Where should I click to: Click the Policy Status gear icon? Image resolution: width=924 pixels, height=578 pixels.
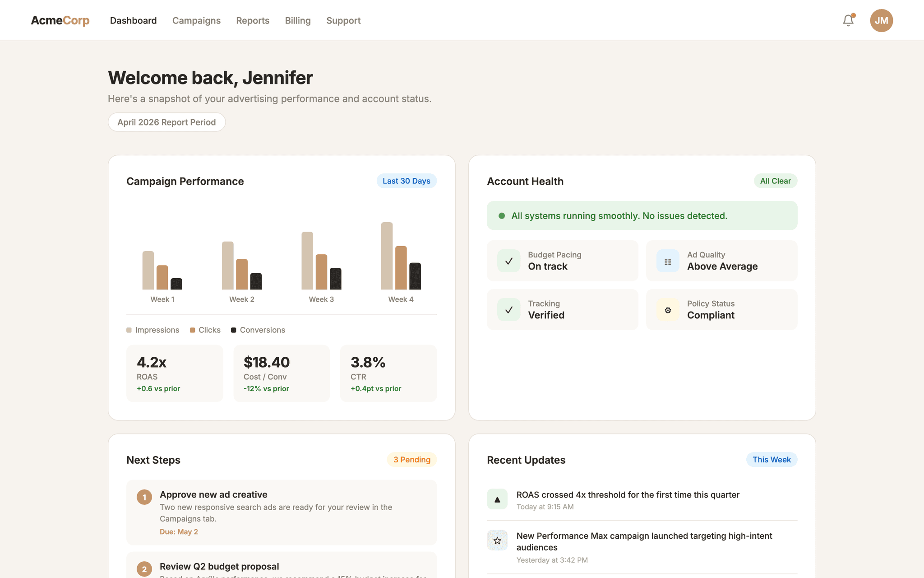[x=668, y=310]
